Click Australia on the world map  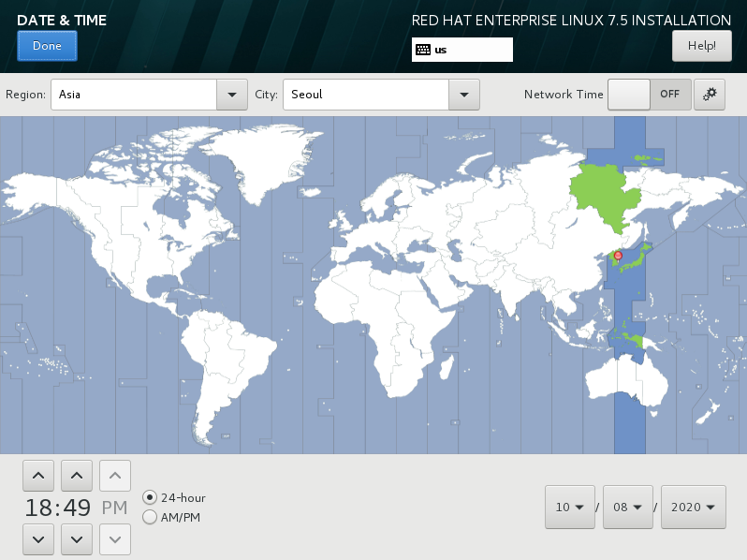pos(625,383)
